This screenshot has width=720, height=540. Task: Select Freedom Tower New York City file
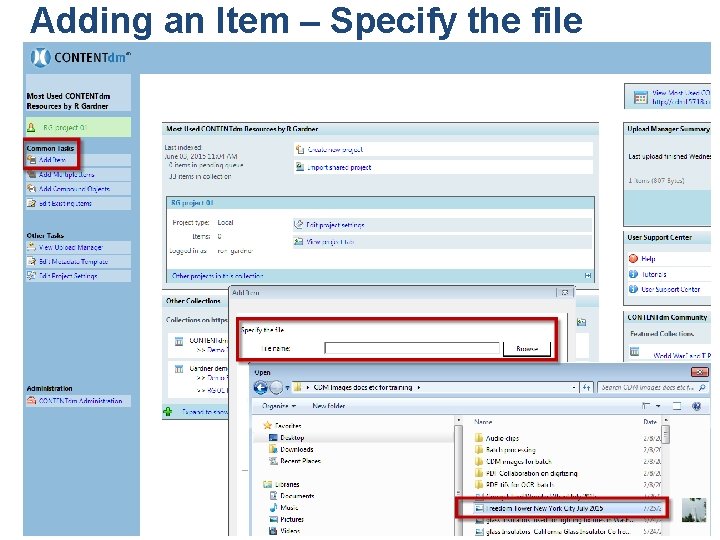click(544, 508)
